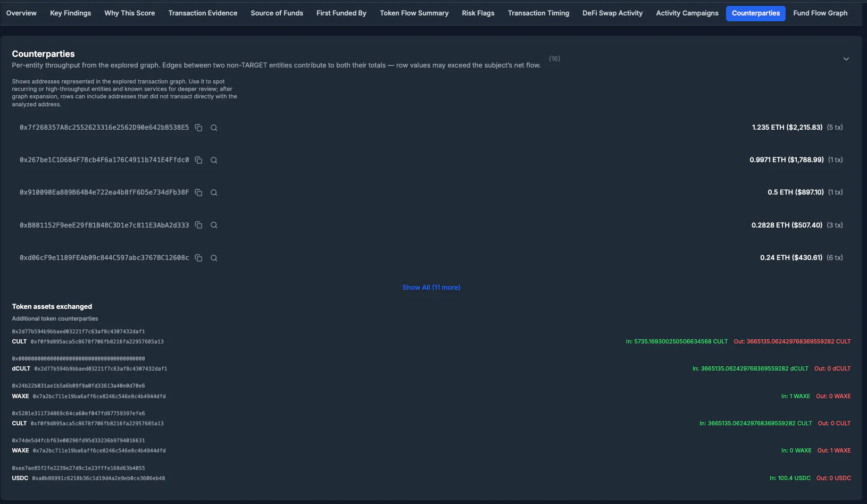
Task: Copy address 0x267be1C1D684F78cb4F6a176C4911b741E4Ffdc0
Action: [x=198, y=160]
